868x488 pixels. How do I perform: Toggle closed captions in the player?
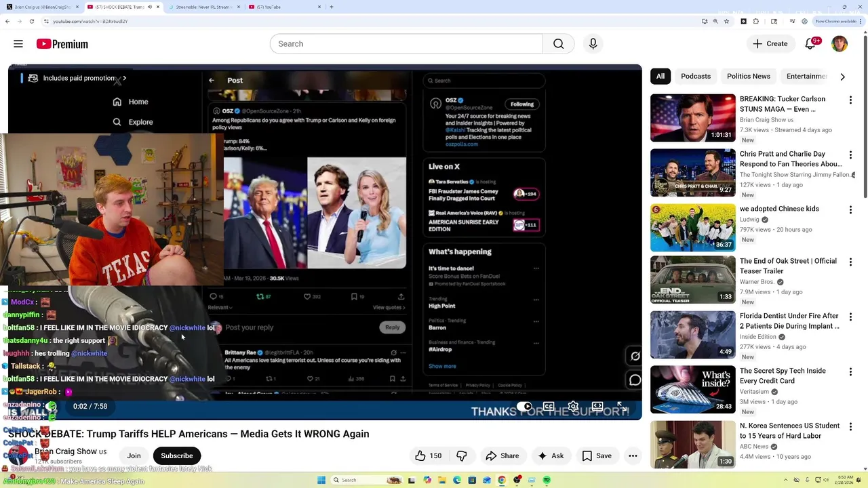pyautogui.click(x=549, y=407)
